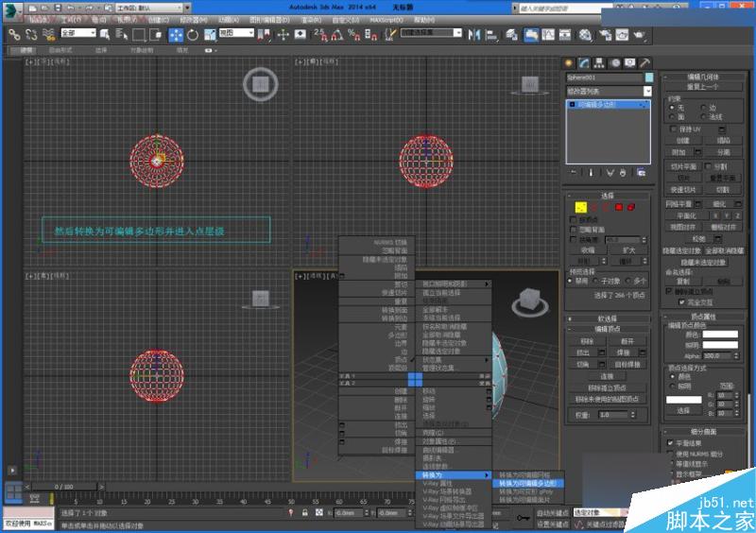Click the application menu logo button
Viewport: 756px width, 533px height.
tap(13, 10)
